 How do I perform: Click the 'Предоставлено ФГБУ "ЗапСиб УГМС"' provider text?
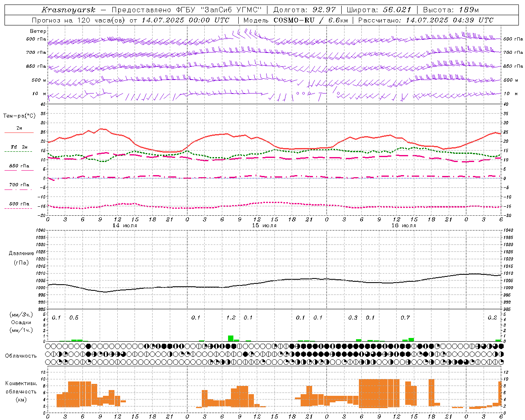(187, 10)
